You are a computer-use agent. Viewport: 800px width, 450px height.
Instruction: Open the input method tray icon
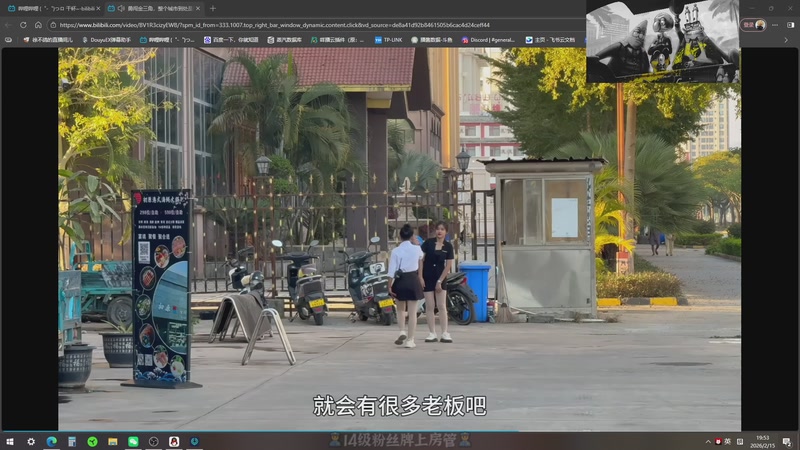[740, 441]
